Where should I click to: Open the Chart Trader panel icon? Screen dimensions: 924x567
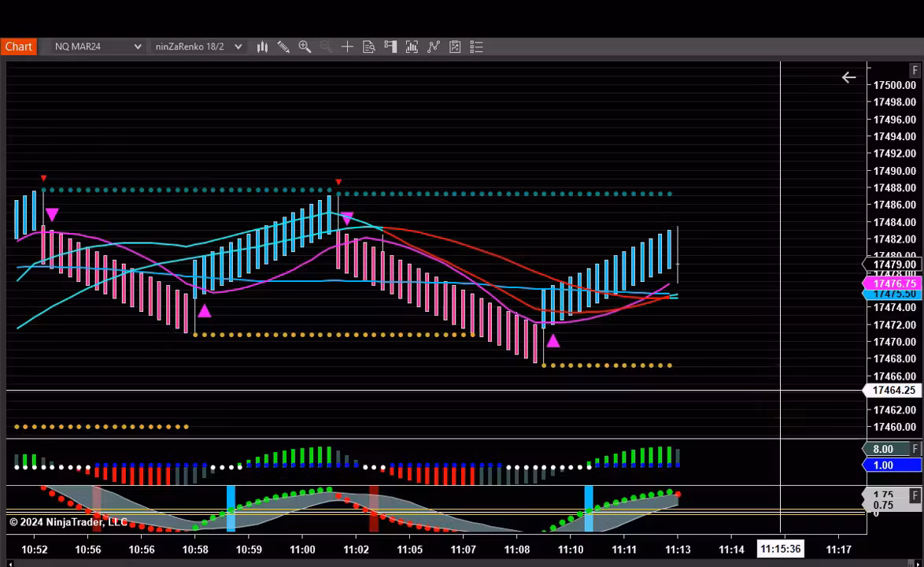coord(390,46)
